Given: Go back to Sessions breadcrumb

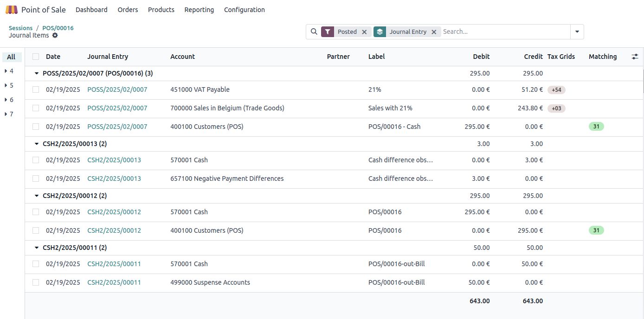Looking at the screenshot, I should pyautogui.click(x=21, y=28).
